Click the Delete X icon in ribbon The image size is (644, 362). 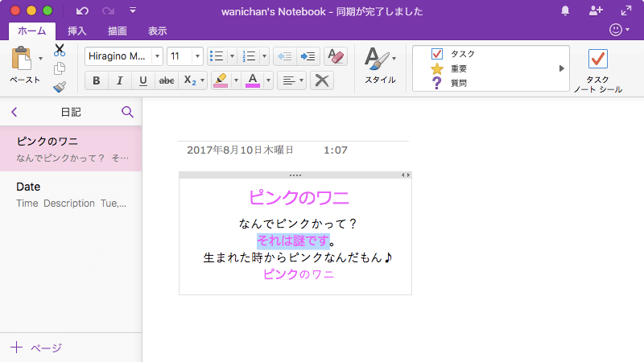pyautogui.click(x=322, y=80)
